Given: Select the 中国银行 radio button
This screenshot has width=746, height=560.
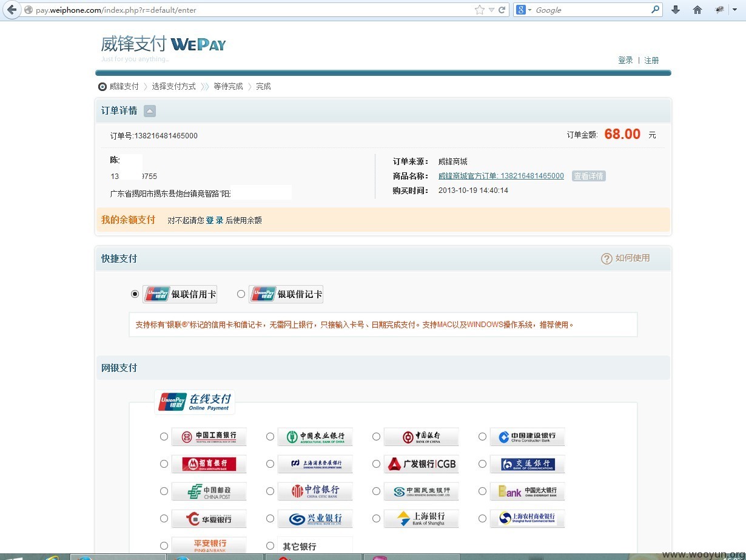Looking at the screenshot, I should coord(376,436).
